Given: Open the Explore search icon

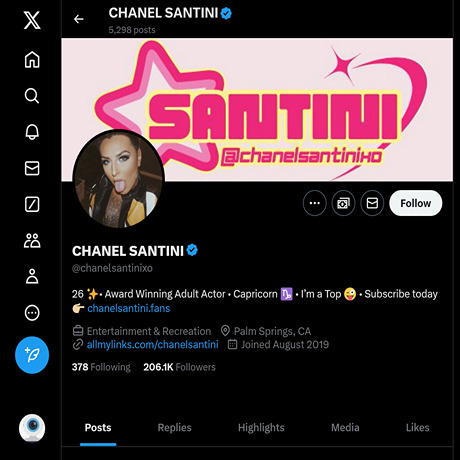Looking at the screenshot, I should pyautogui.click(x=32, y=96).
